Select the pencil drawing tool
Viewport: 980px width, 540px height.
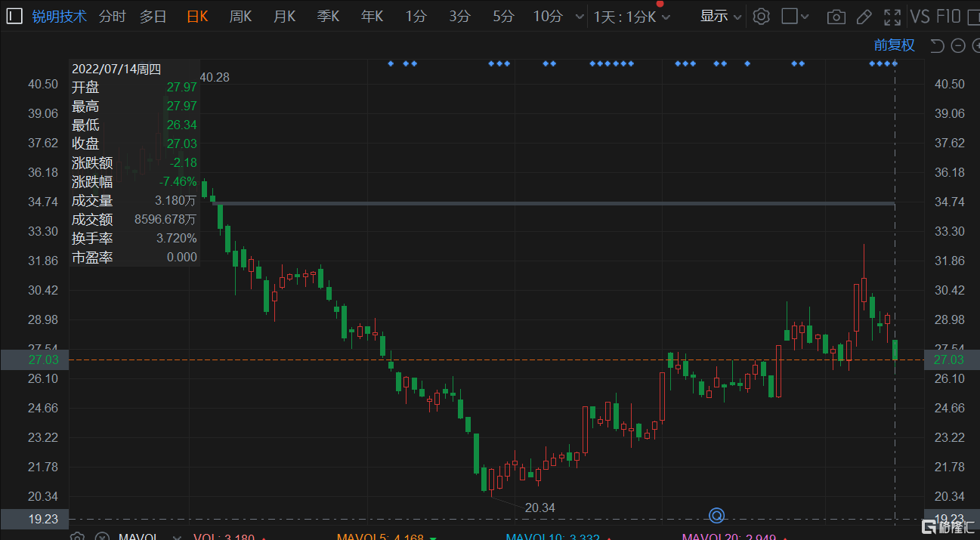863,16
